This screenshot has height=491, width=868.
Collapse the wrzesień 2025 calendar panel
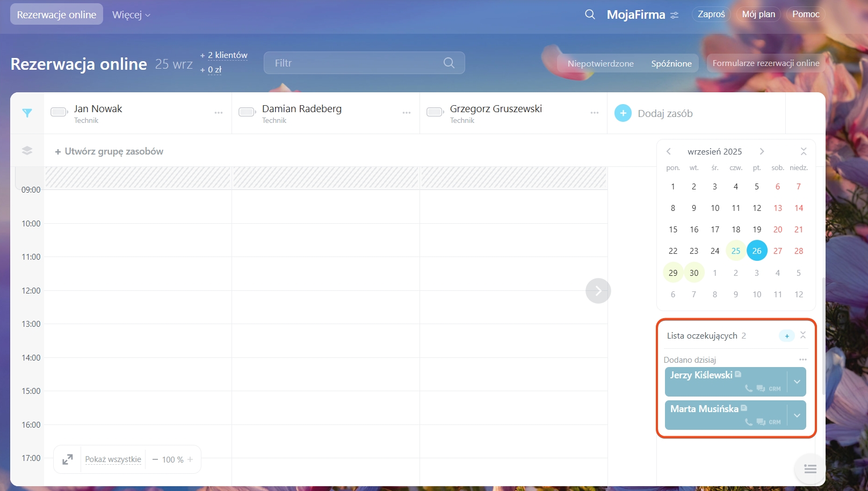pyautogui.click(x=804, y=151)
